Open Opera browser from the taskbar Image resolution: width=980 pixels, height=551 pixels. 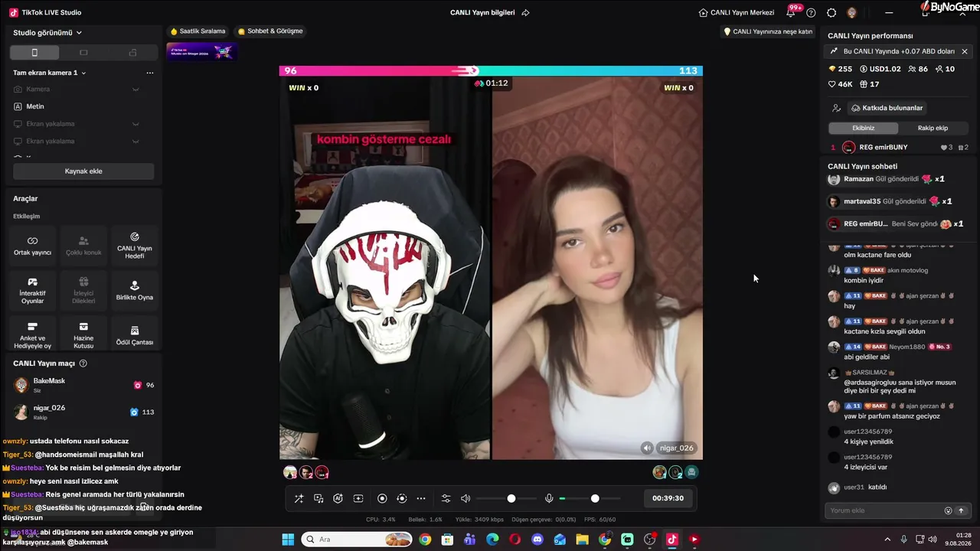(x=515, y=540)
